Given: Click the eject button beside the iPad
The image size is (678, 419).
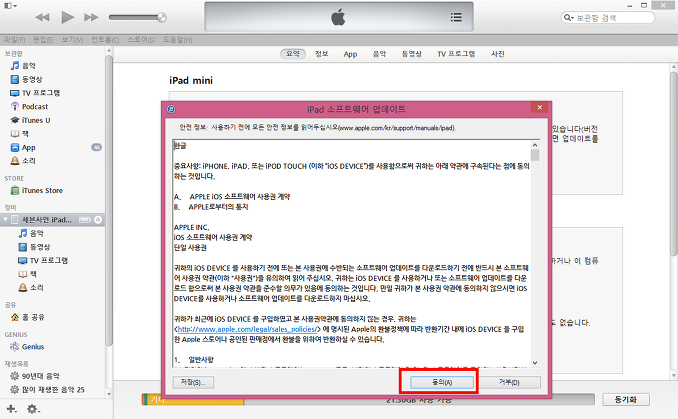Looking at the screenshot, I should 98,220.
